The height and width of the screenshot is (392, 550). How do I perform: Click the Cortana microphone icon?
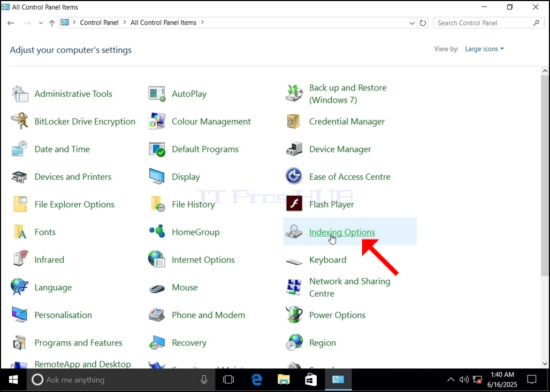(x=204, y=379)
